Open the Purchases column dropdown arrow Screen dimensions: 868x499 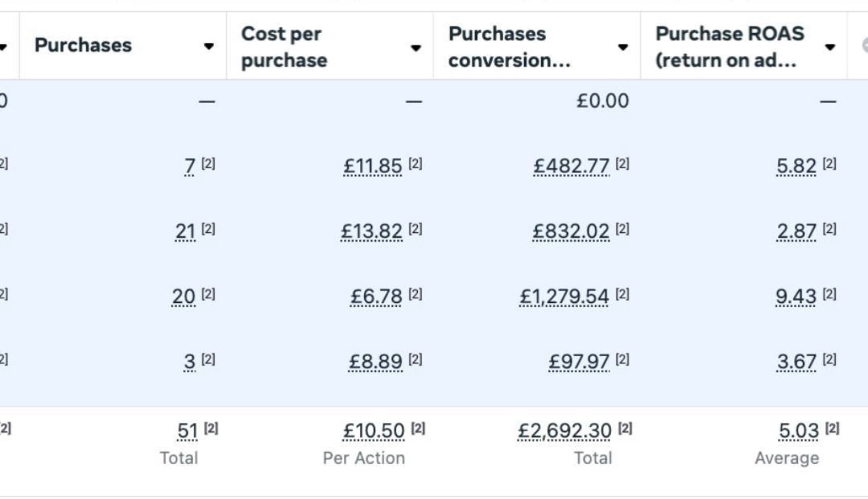209,46
